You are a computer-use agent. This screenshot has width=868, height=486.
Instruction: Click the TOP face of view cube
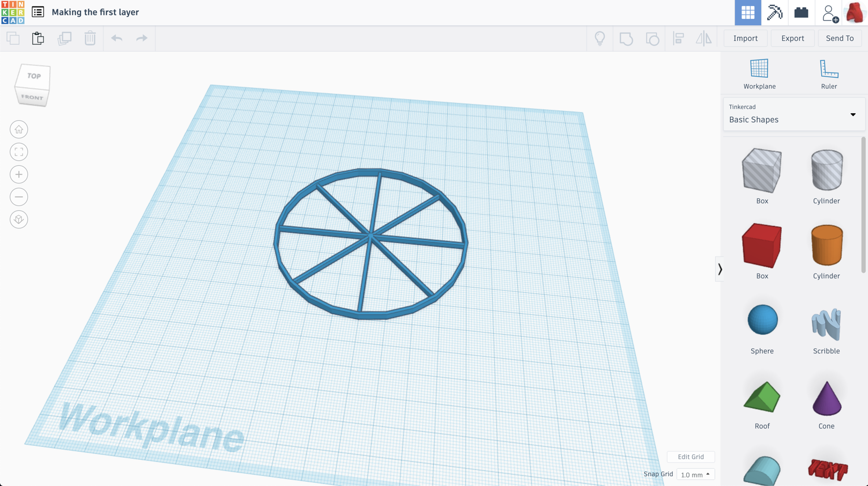pos(33,76)
